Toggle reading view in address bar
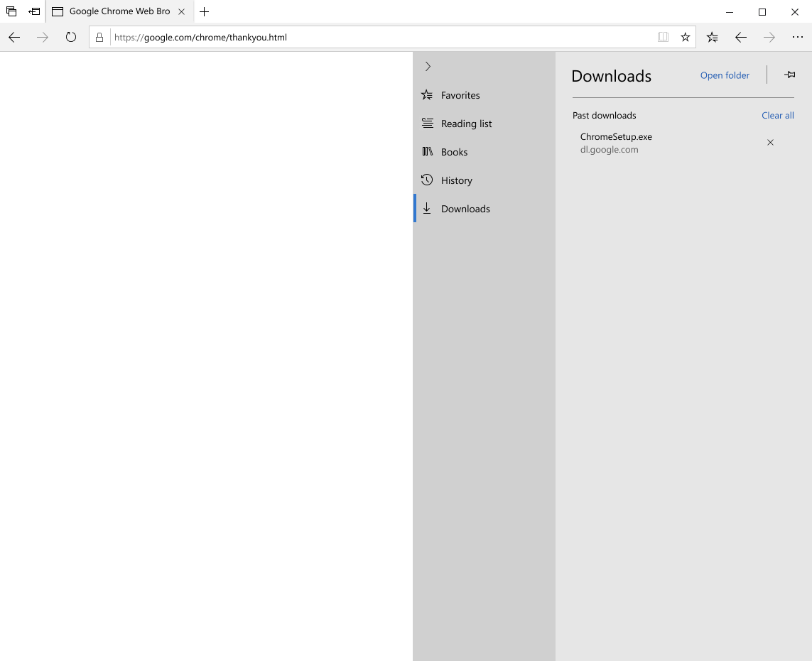The height and width of the screenshot is (661, 812). pyautogui.click(x=663, y=38)
